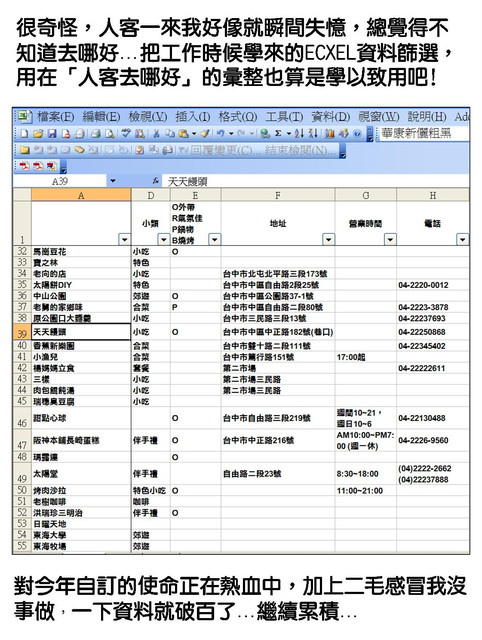Open the 視窗(W) menu
The height and width of the screenshot is (640, 482).
[379, 117]
